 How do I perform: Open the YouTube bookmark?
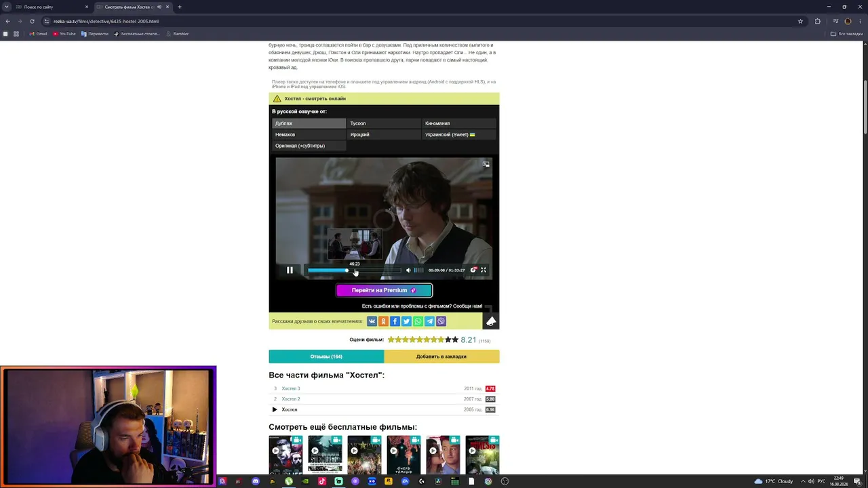coord(64,34)
